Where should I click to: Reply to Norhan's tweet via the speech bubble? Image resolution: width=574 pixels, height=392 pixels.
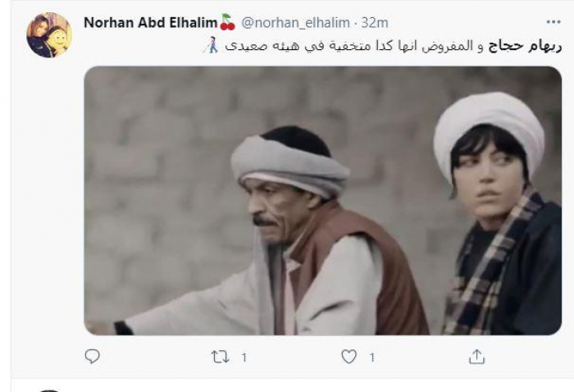pos(92,356)
